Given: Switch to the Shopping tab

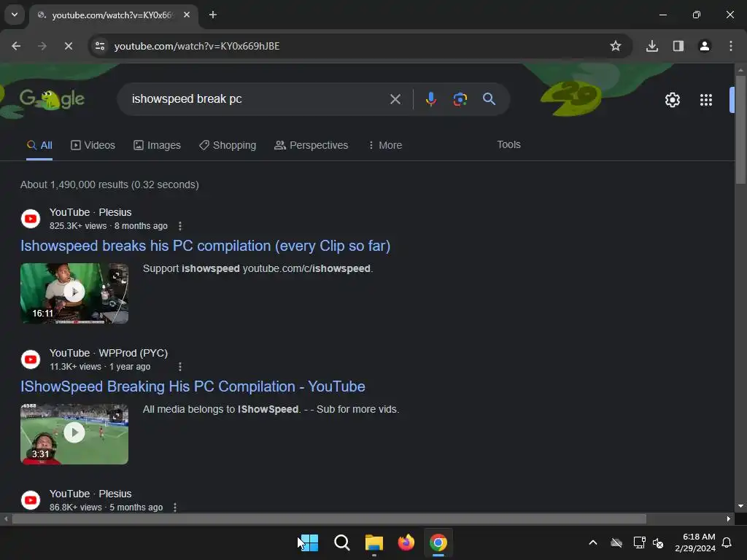Looking at the screenshot, I should tap(228, 145).
